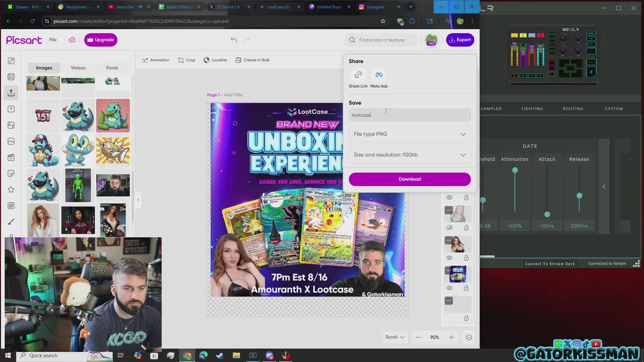Click the Upgrade button
The height and width of the screenshot is (362, 644).
(x=101, y=40)
